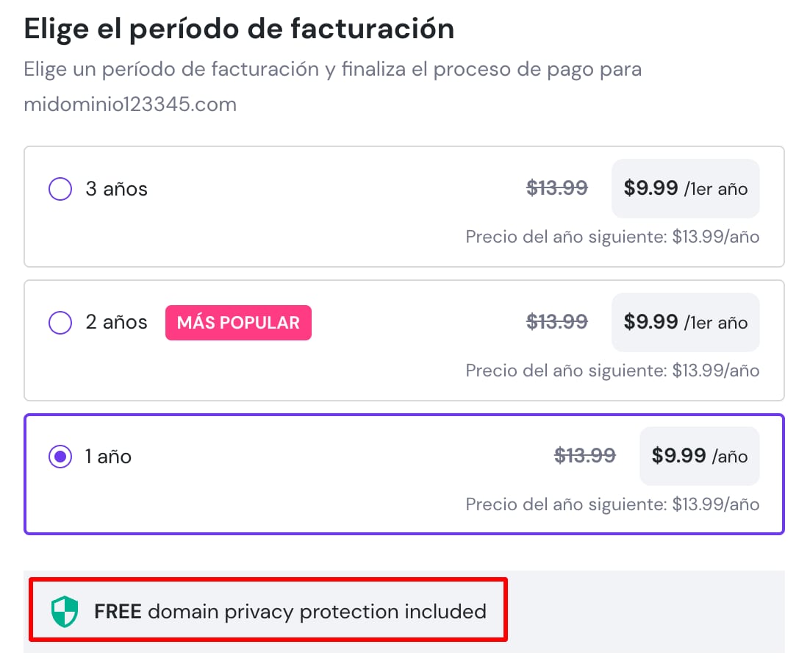The image size is (810, 672).
Task: Click the next-year price text under 2 años
Action: (612, 371)
